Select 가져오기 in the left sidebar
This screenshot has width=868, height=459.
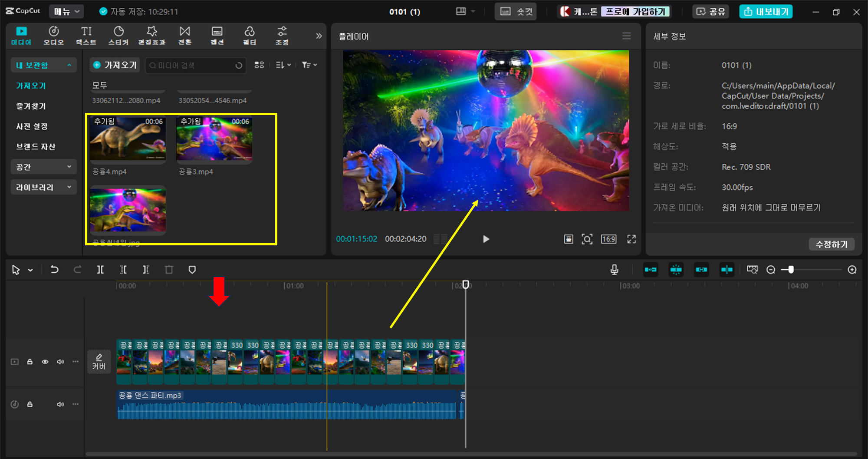(x=31, y=86)
